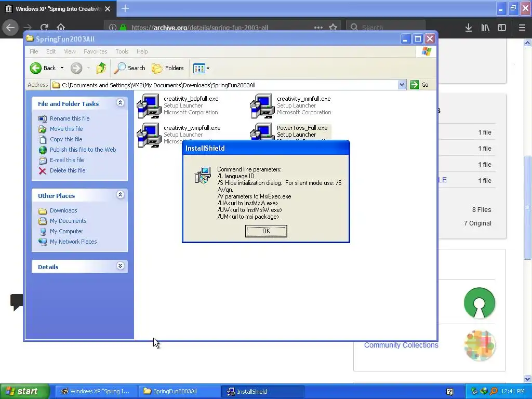The image size is (532, 399).
Task: Expand the address bar dropdown arrow
Action: coord(402,85)
